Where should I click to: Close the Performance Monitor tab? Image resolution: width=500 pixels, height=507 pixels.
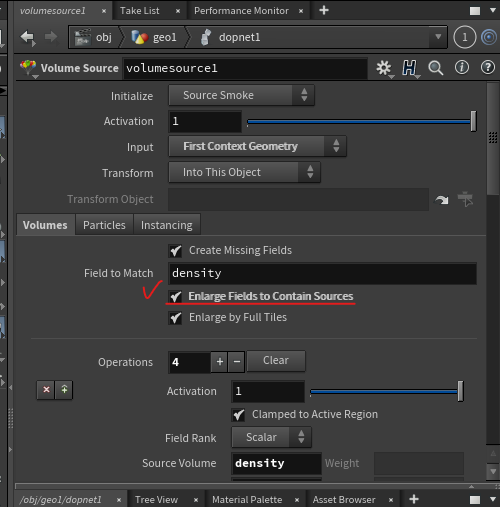point(301,11)
